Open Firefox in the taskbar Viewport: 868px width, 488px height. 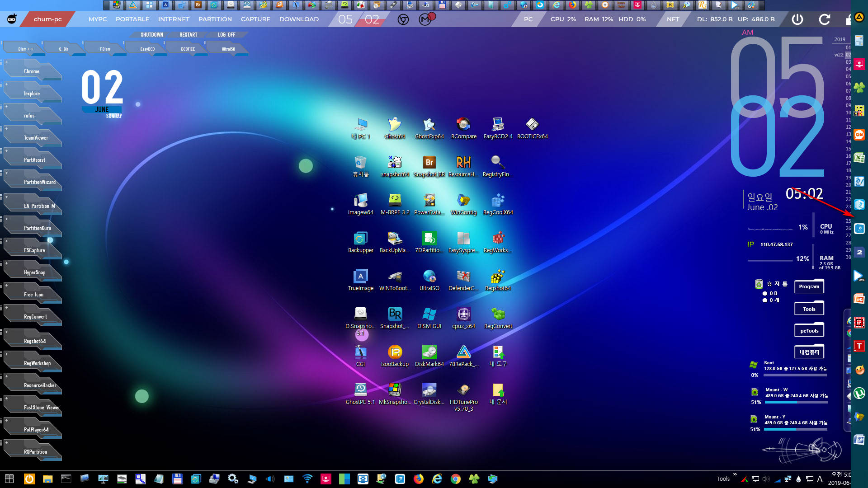(x=419, y=479)
